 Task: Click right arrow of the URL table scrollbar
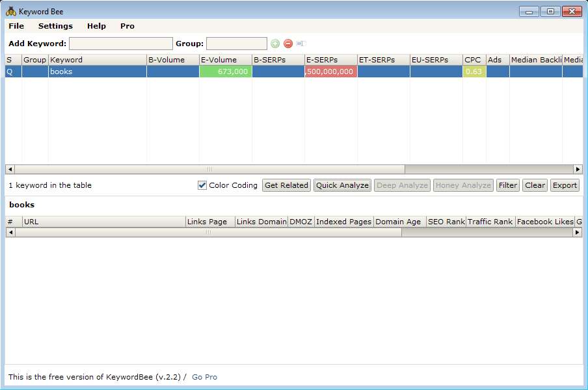point(578,232)
